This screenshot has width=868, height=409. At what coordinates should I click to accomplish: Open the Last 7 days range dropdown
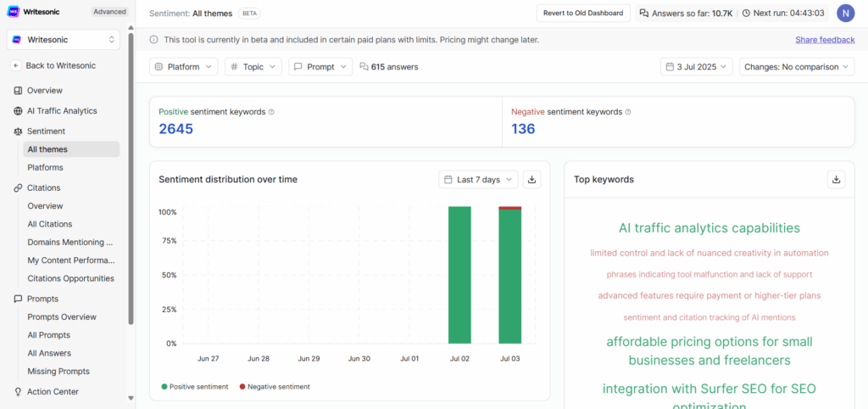click(478, 180)
